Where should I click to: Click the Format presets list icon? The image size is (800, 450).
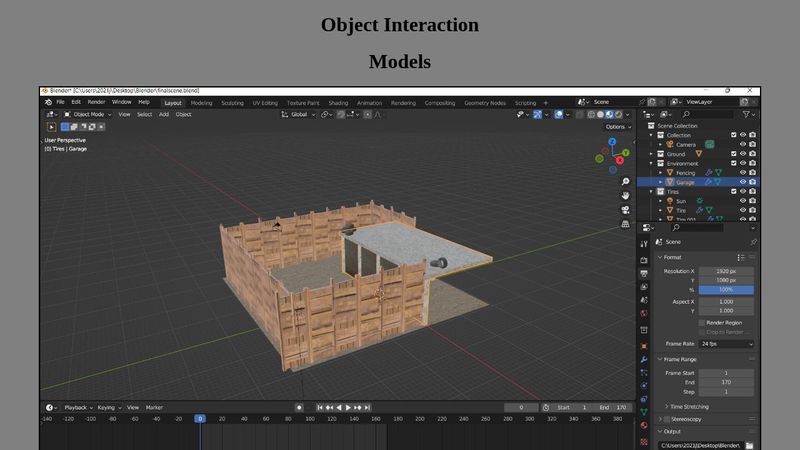click(741, 258)
